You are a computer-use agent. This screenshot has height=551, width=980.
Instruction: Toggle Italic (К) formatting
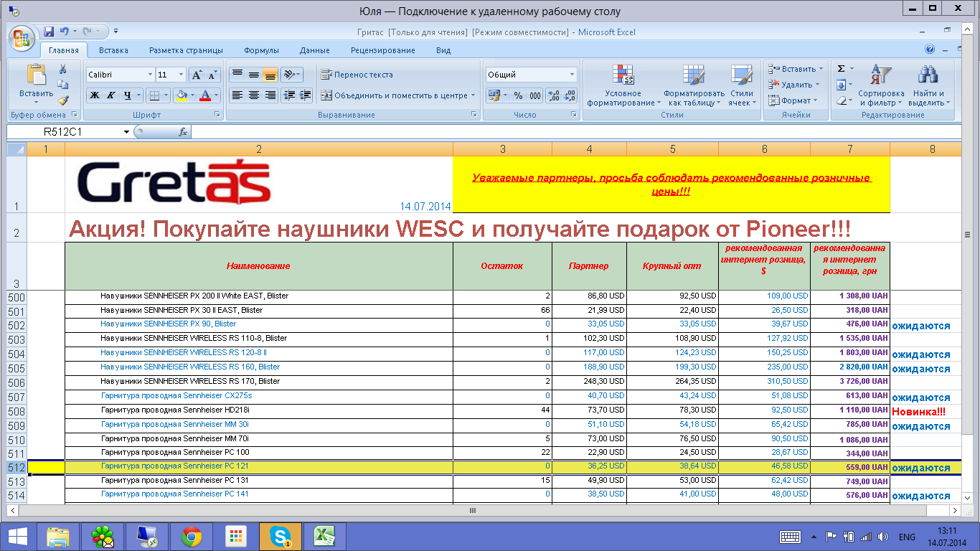110,95
